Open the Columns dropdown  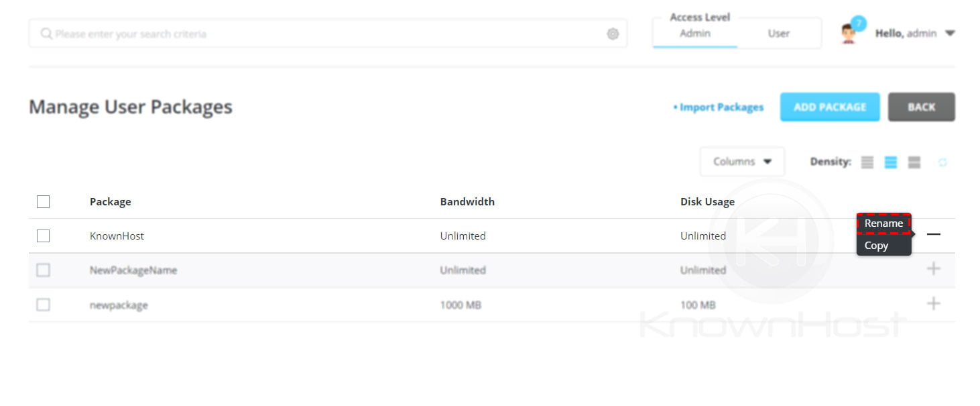[741, 162]
